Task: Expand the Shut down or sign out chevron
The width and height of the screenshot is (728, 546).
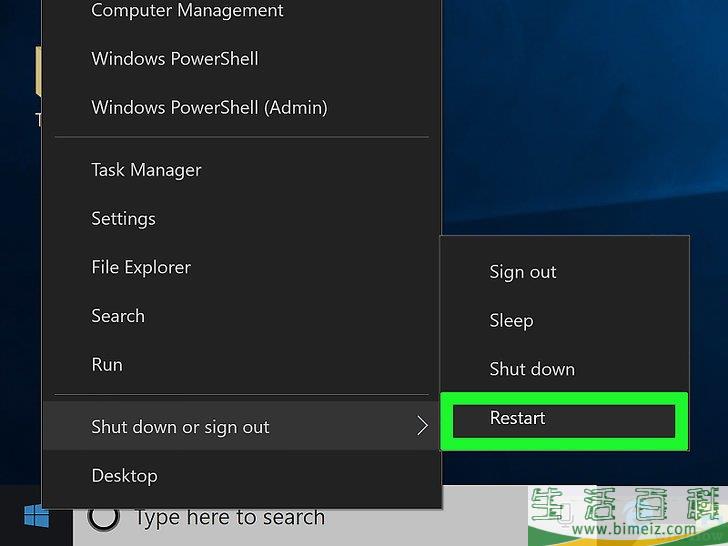Action: (422, 426)
